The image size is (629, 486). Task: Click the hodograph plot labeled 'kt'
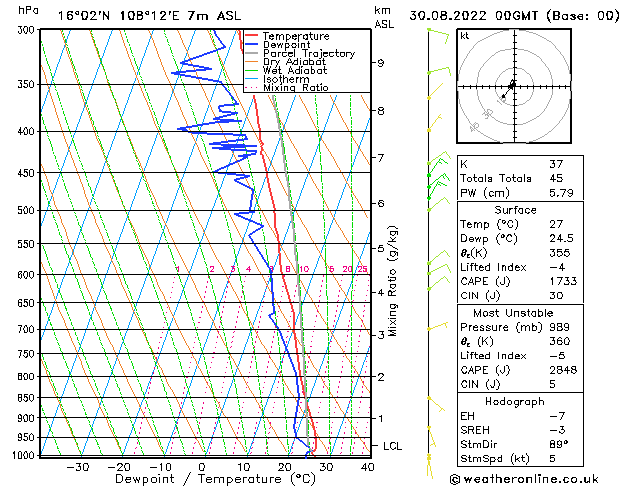514,86
